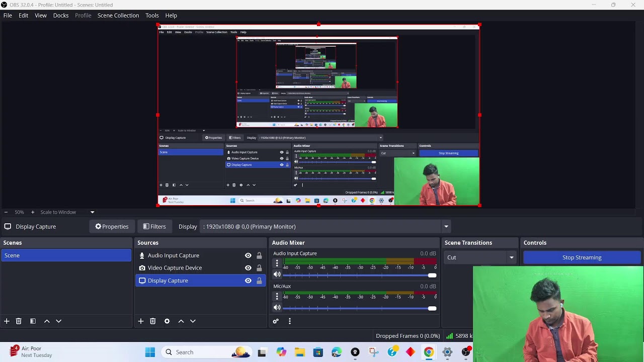Viewport: 644px width, 362px height.
Task: Add a new source with plus icon
Action: click(x=141, y=321)
